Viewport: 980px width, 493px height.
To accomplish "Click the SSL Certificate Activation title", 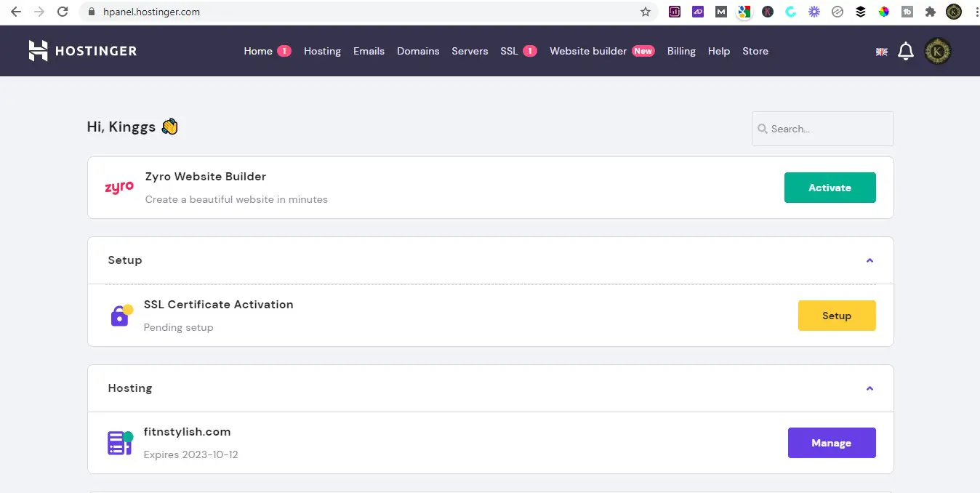I will [219, 305].
